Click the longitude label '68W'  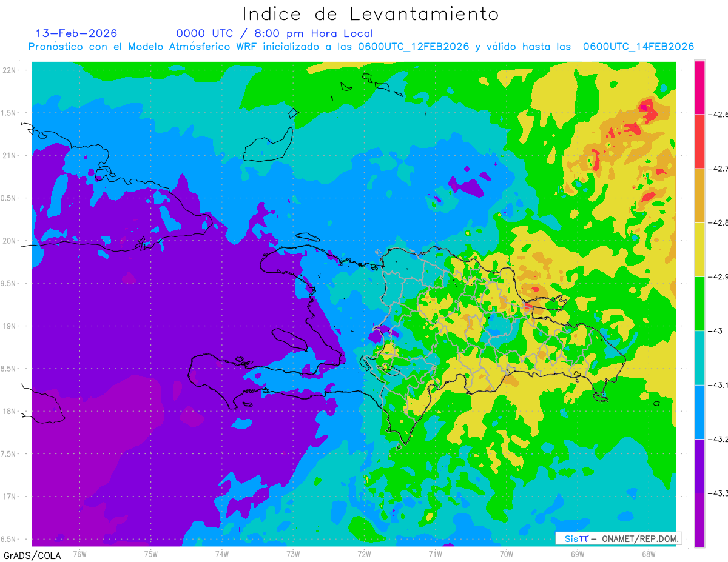click(x=649, y=554)
